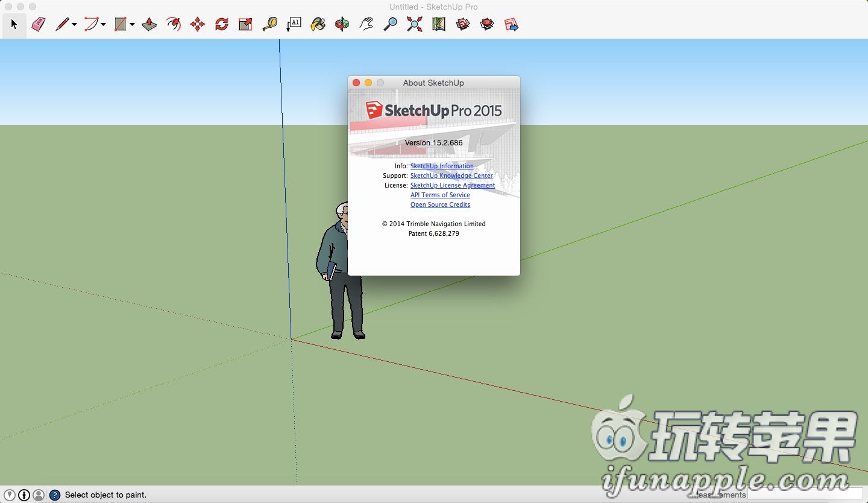Select the Rectangle shape tool

(121, 25)
